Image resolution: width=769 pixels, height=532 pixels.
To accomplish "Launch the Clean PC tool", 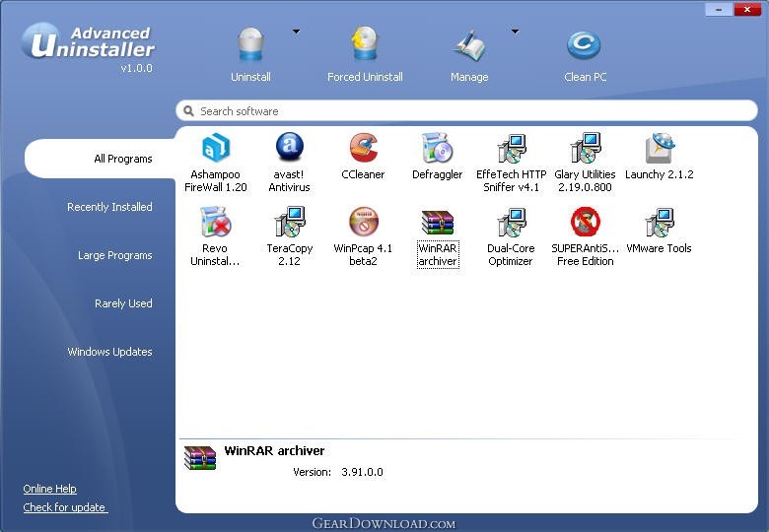I will tap(584, 45).
